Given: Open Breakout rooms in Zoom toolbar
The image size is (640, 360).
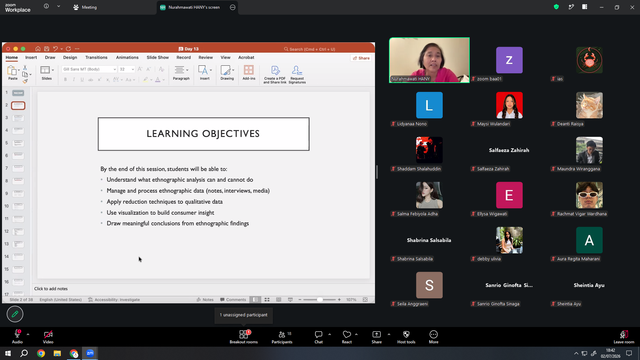Looking at the screenshot, I should (x=243, y=336).
